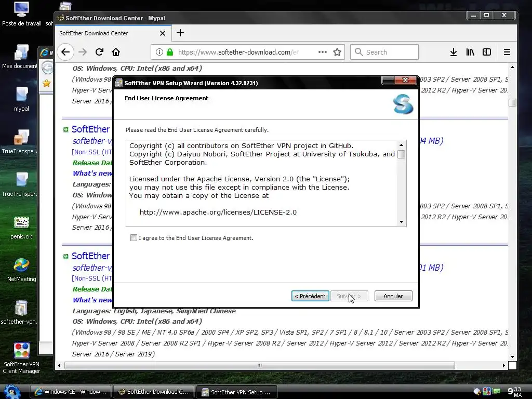Check the End User License Agreement checkbox
Image resolution: width=532 pixels, height=399 pixels.
point(134,238)
